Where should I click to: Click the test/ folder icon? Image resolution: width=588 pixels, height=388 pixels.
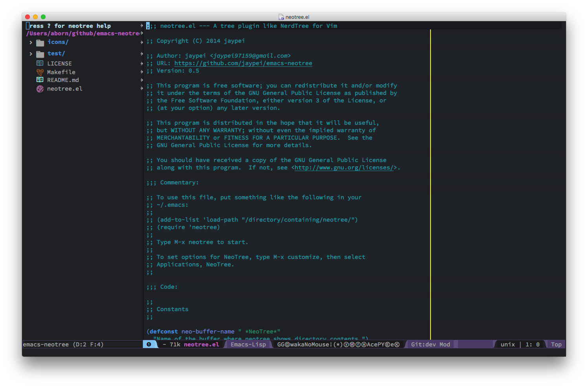[40, 54]
